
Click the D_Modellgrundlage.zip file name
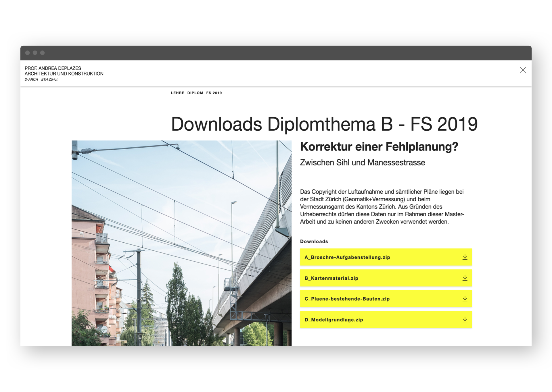click(333, 320)
